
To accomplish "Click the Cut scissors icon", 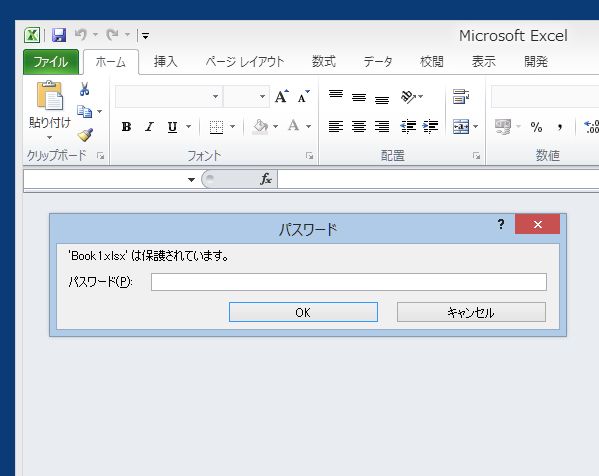I will 84,89.
